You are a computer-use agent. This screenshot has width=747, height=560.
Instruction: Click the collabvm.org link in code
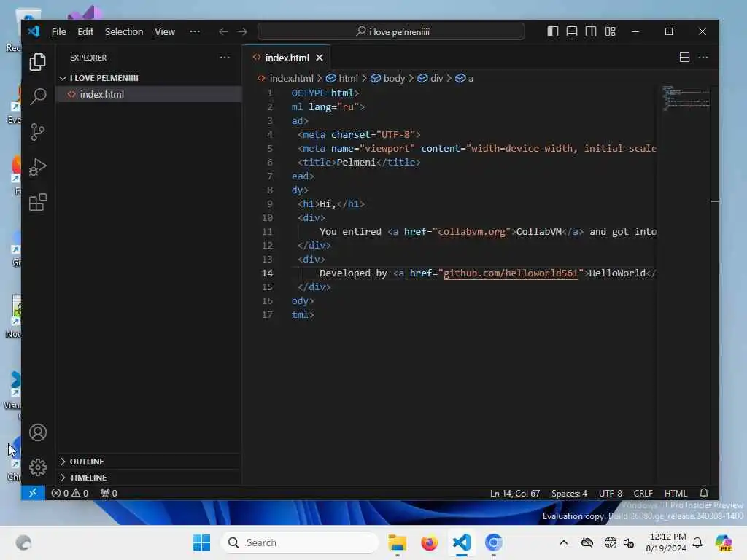point(471,231)
